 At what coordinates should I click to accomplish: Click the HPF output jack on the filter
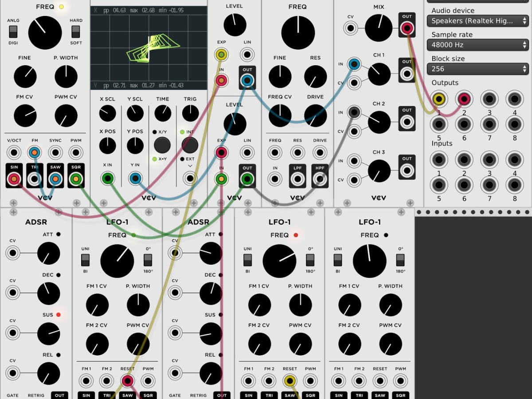click(x=320, y=179)
